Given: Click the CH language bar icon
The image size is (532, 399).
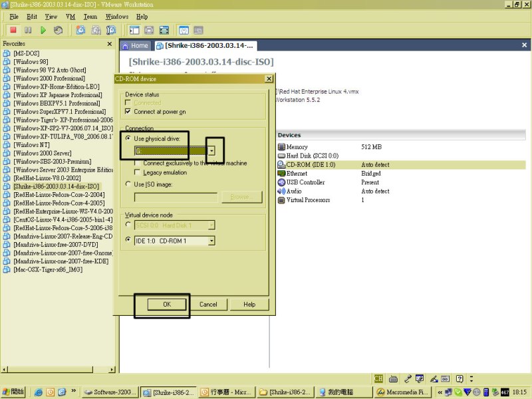Looking at the screenshot, I should click(x=378, y=378).
